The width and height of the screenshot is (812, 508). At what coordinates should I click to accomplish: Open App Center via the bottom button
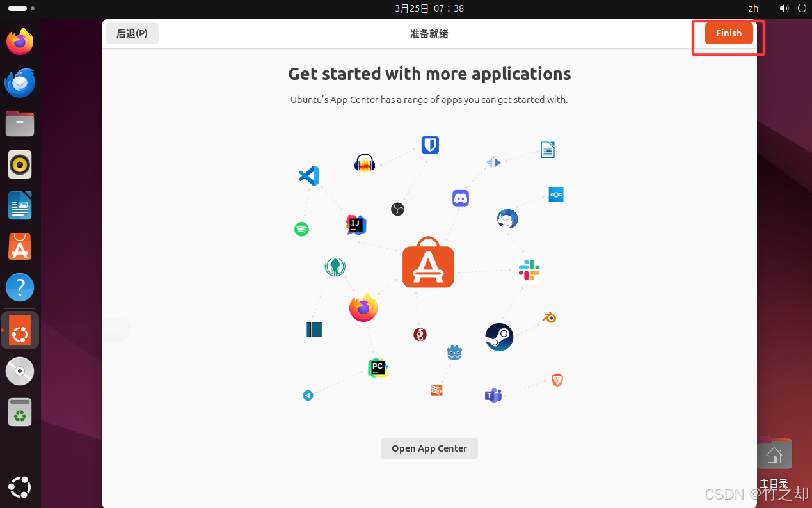click(429, 448)
